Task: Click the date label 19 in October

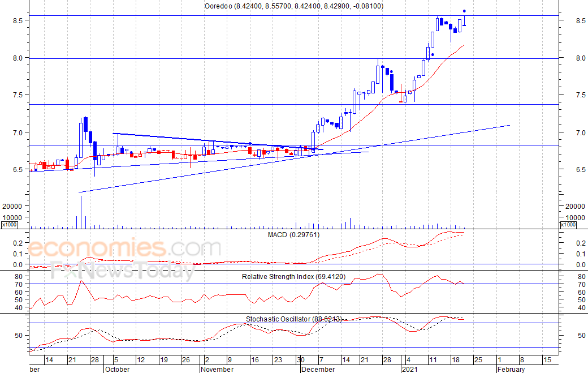Action: click(x=163, y=360)
